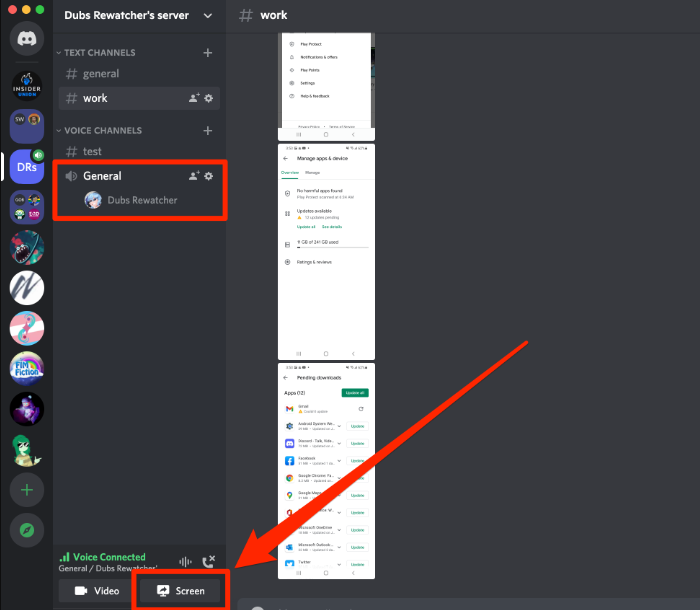
Task: Invite people to General voice channel
Action: click(x=194, y=176)
